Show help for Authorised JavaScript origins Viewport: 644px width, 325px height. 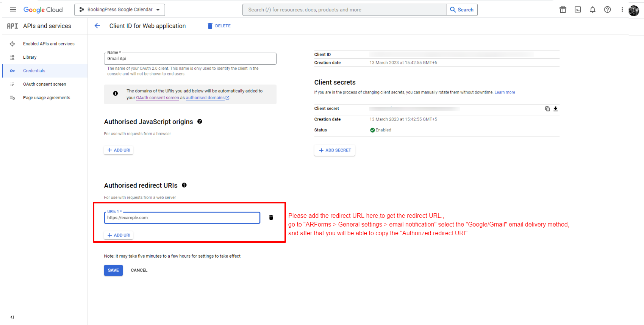(x=200, y=122)
